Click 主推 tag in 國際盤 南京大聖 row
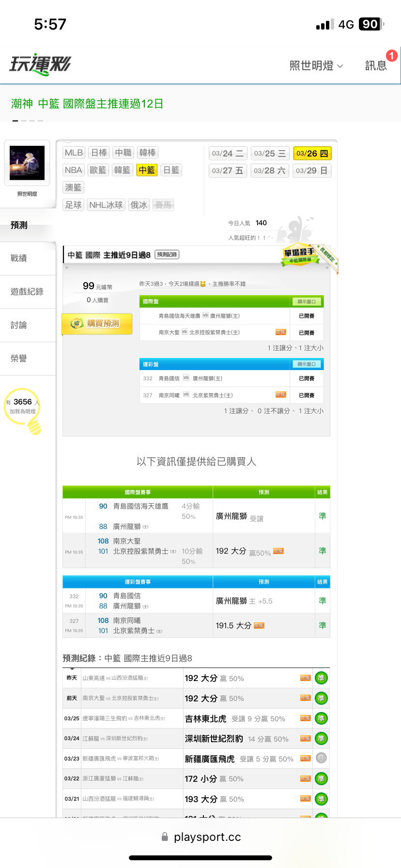Viewport: 401px width, 868px height. click(281, 332)
